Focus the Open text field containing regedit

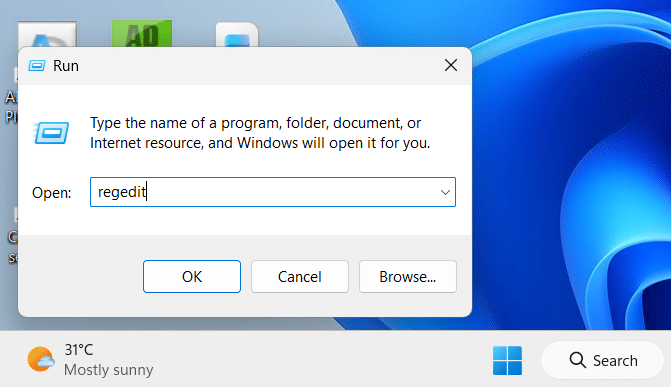(x=273, y=192)
